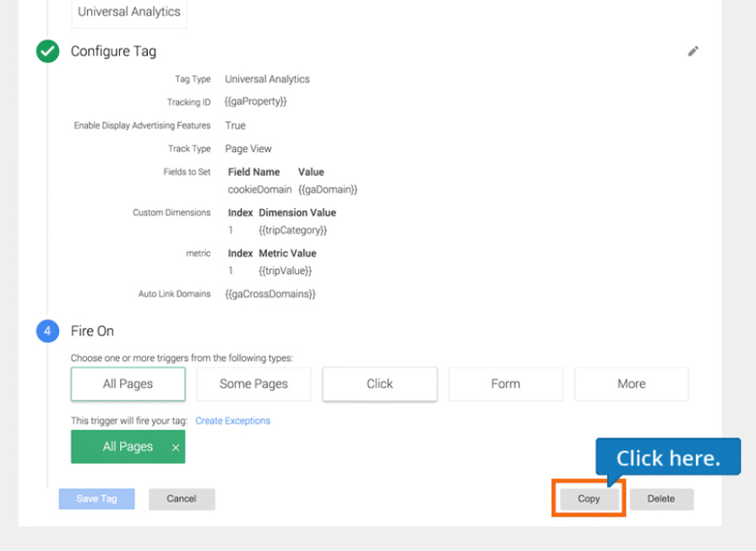Click the Tracking ID value {{gaProperty}}

pos(256,101)
